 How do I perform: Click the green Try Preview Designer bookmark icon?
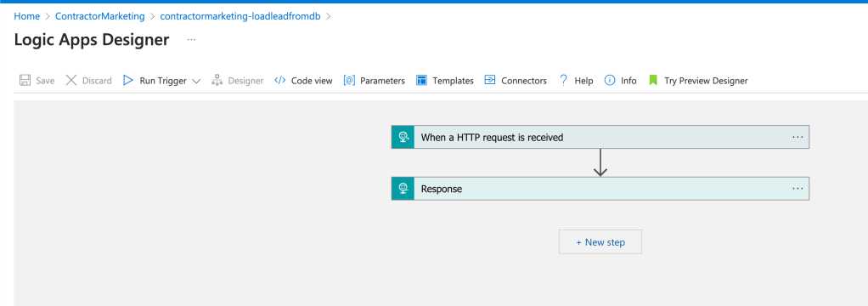653,81
